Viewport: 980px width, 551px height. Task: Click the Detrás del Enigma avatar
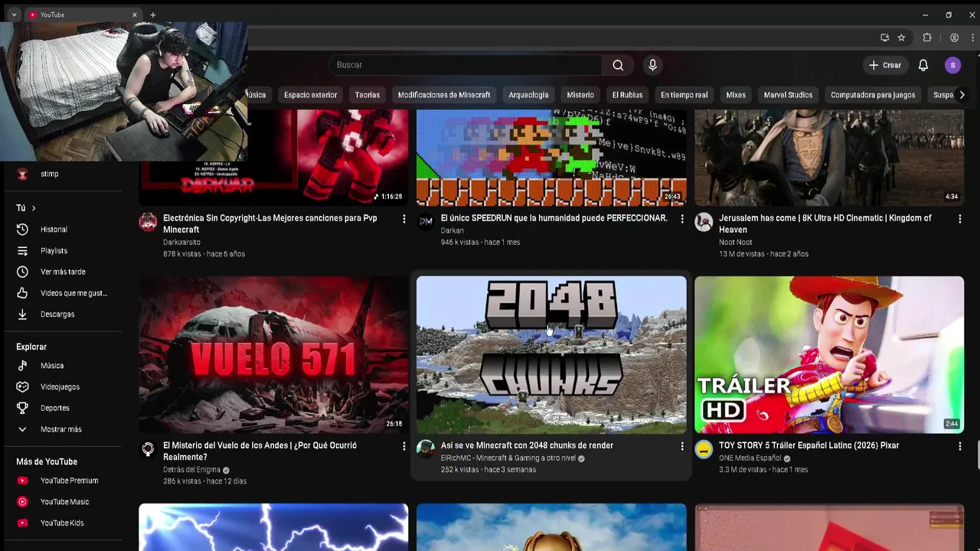point(148,449)
